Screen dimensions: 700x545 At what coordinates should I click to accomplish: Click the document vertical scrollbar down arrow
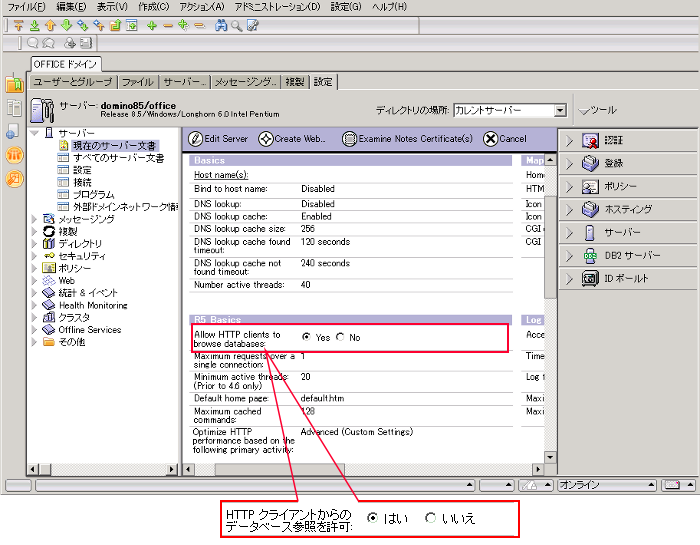[x=549, y=457]
